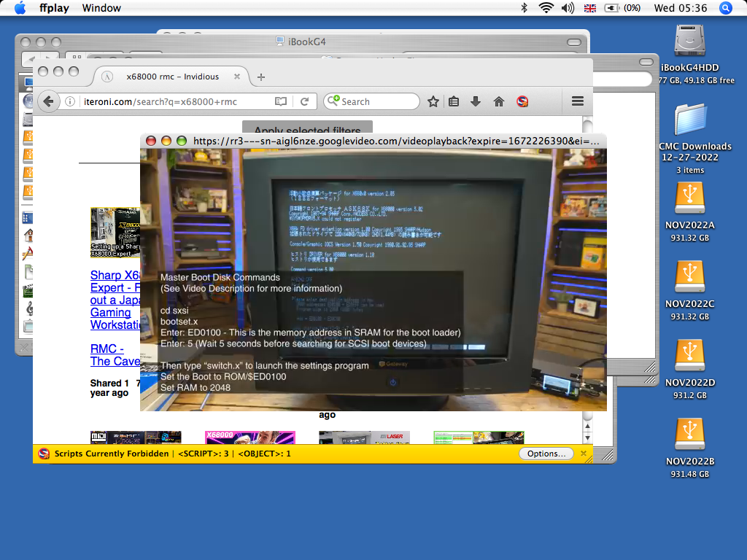Close the x68000 rmc tab
This screenshot has height=560, width=747.
(237, 76)
